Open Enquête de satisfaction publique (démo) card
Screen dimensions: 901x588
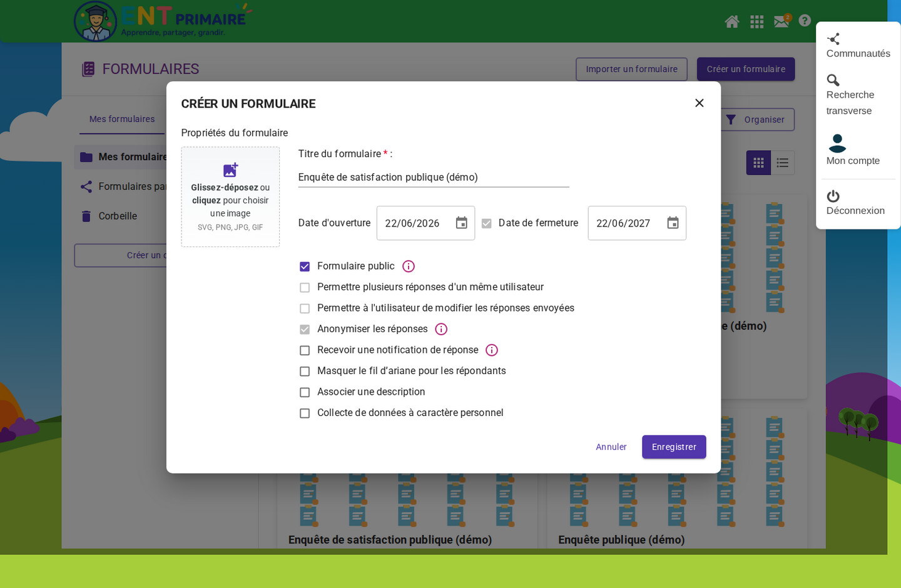[407, 510]
